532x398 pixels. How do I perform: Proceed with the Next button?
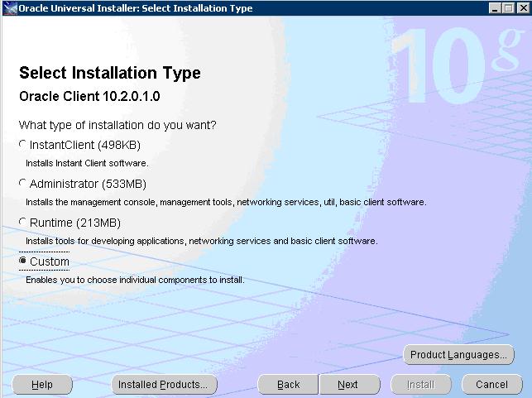pos(349,385)
